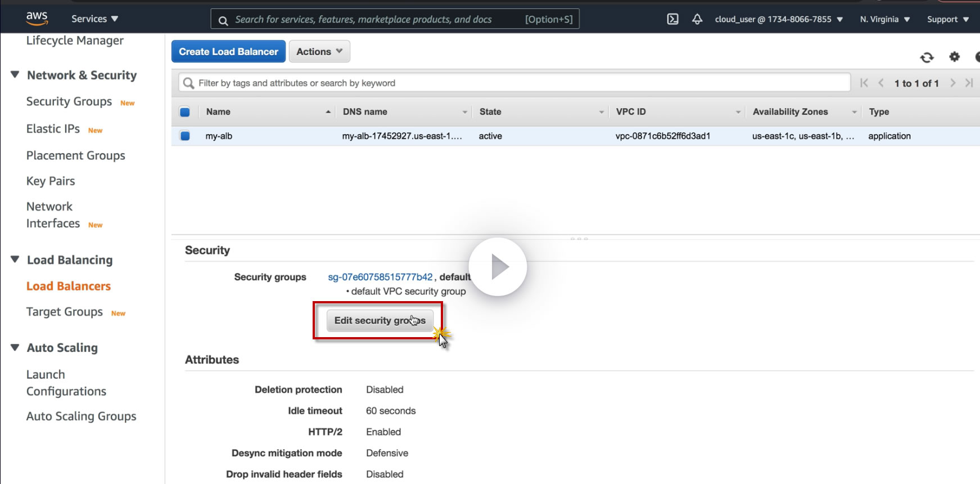Open Target Groups page

click(x=65, y=312)
